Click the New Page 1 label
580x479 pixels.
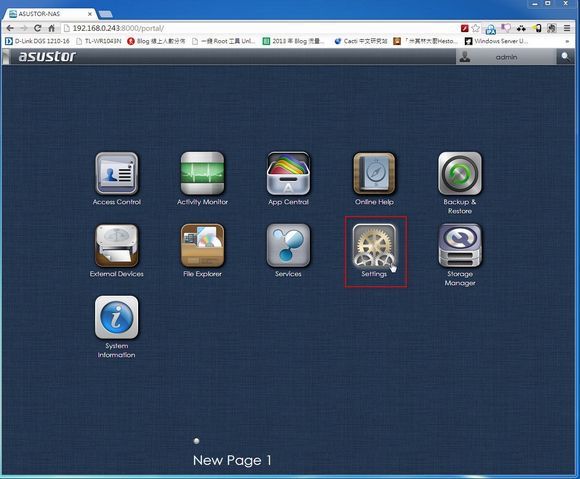232,461
